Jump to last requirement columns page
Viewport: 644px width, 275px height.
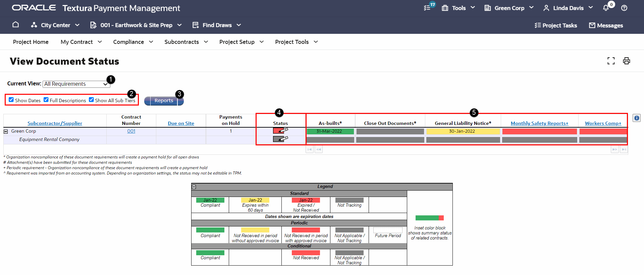point(624,149)
